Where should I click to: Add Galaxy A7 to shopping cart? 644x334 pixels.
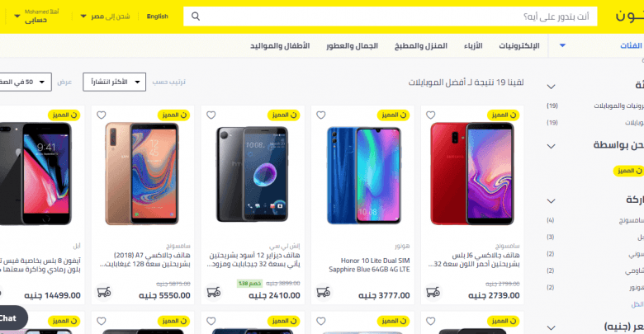point(104,292)
